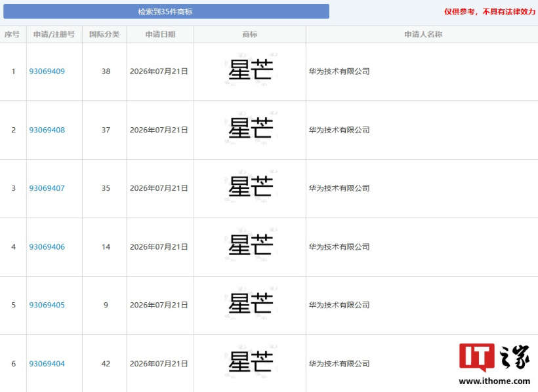Click serial number 2 cell

[13, 130]
